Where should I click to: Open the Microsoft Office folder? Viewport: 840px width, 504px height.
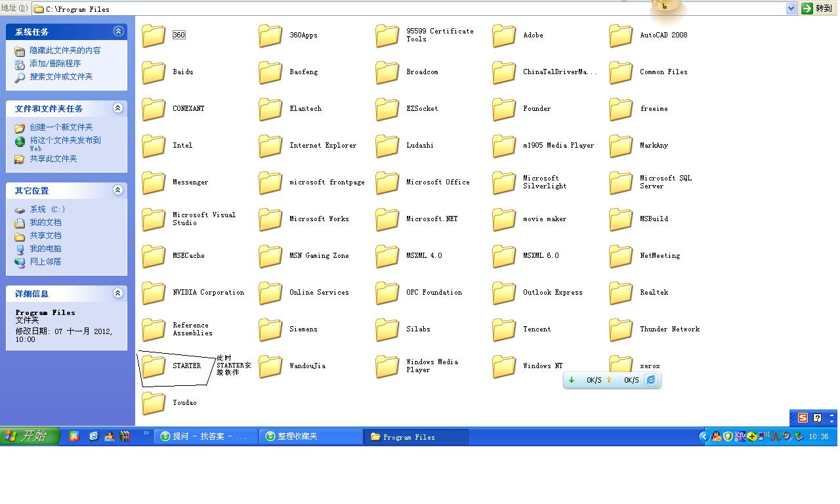click(423, 182)
